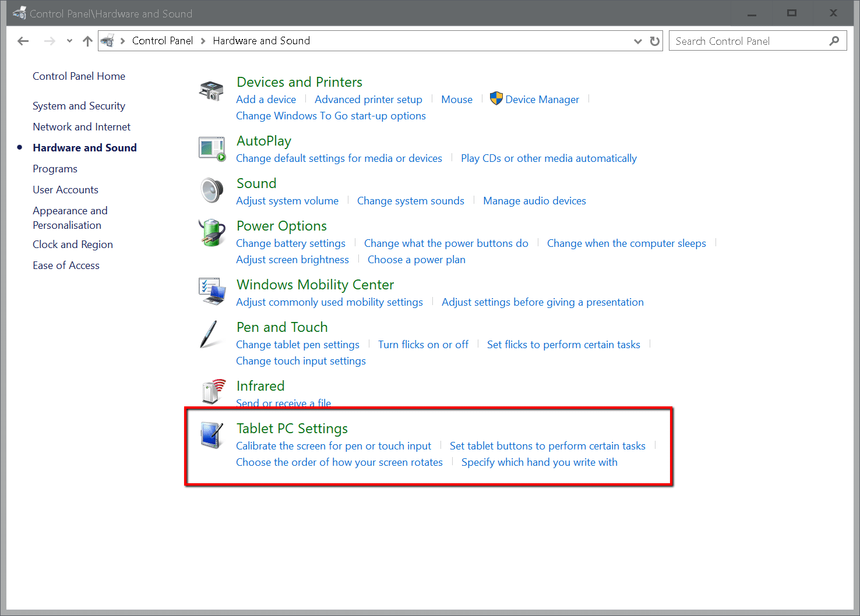Click Adjust system volume
This screenshot has height=616, width=860.
tap(287, 201)
